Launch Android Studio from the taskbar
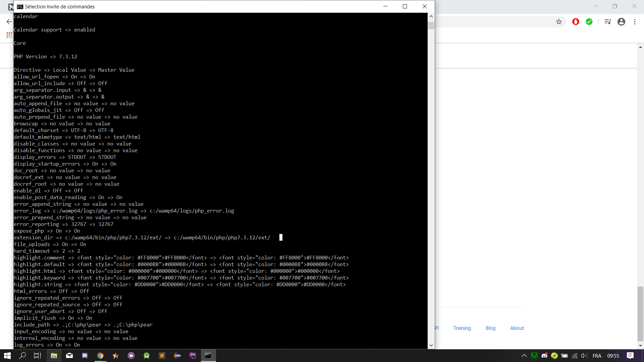 tap(147, 356)
